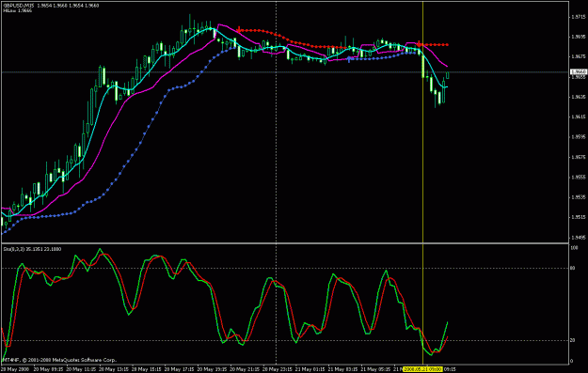The width and height of the screenshot is (588, 373).
Task: Click the 1.9555 price axis label
Action: click(578, 177)
